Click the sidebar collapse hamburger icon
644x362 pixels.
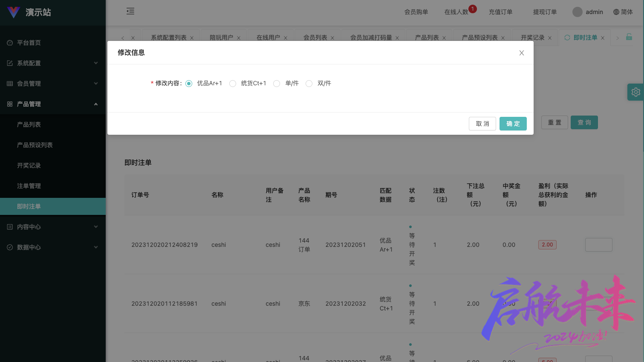(130, 12)
